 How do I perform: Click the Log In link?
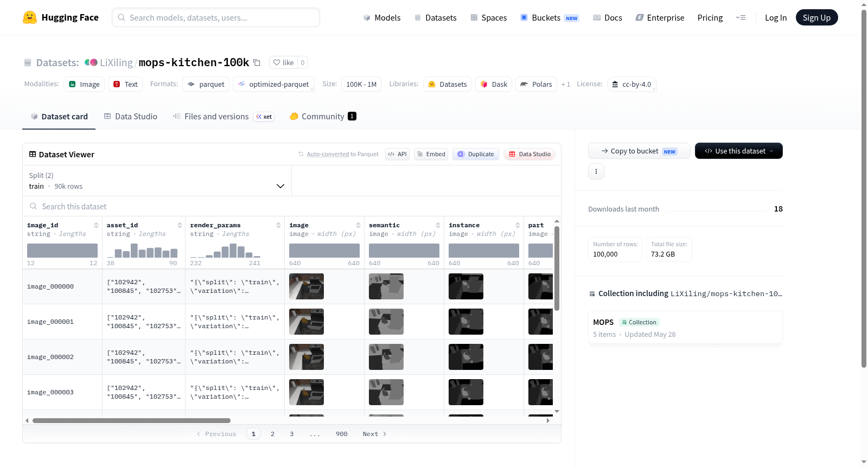[776, 18]
